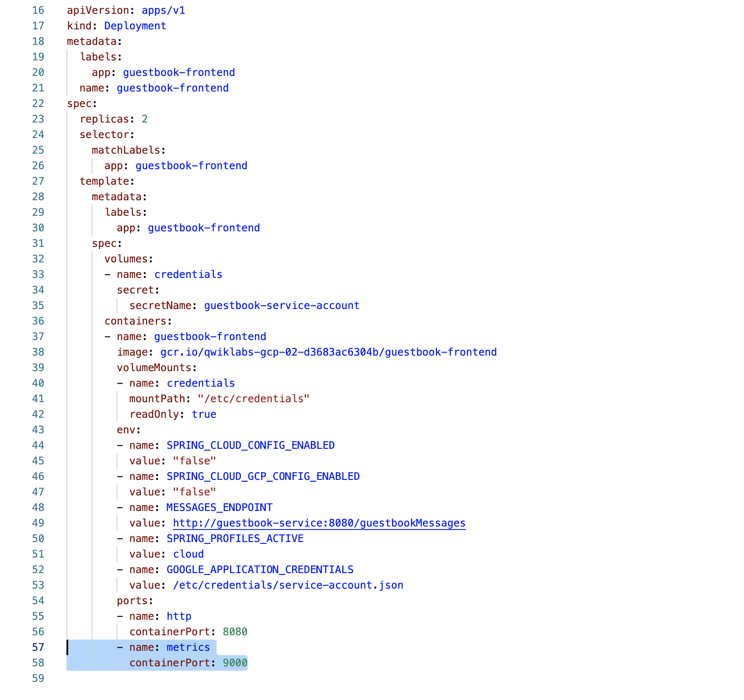Click the 'apps/v1' value
Viewport: 744px width, 700px height.
(164, 10)
